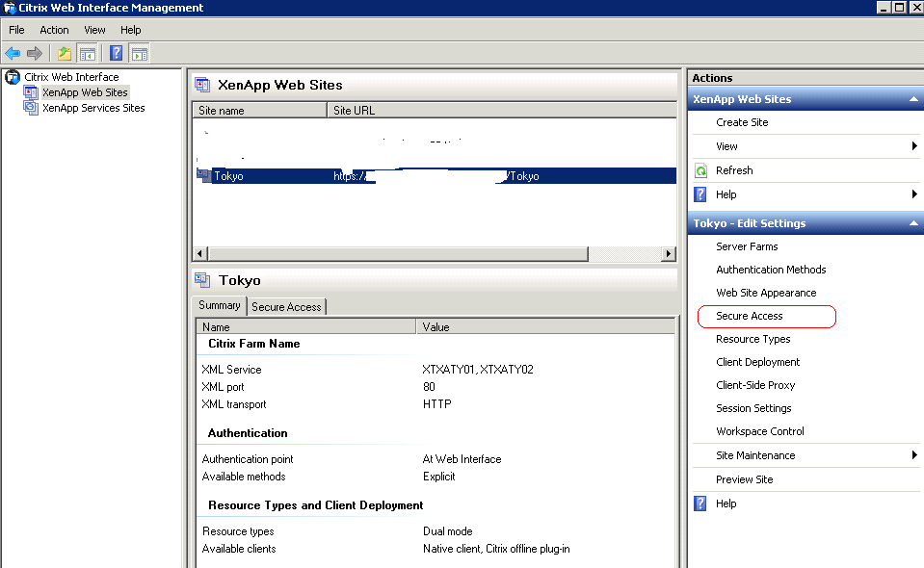Click the XML port value "80"
Screen dimensions: 924x568
click(429, 387)
